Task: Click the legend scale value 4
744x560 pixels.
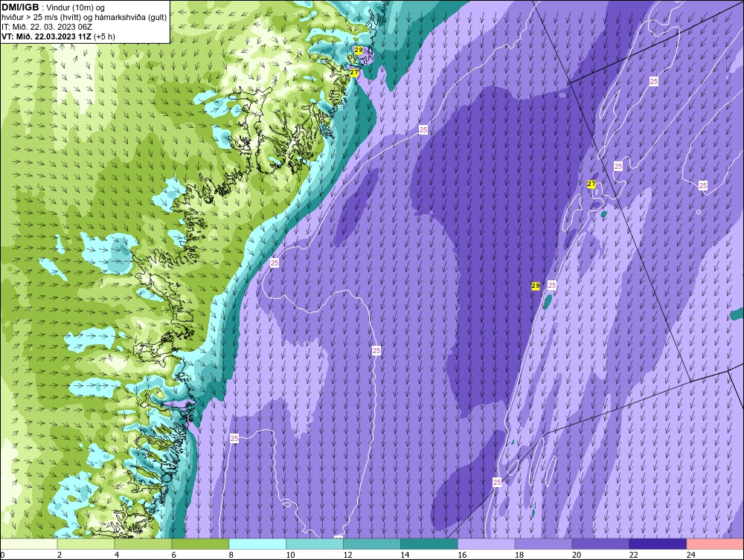Action: (117, 555)
